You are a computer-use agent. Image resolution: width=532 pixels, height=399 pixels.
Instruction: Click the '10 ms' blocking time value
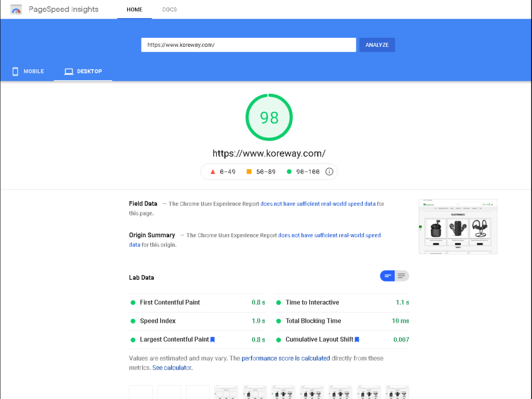[x=401, y=321]
